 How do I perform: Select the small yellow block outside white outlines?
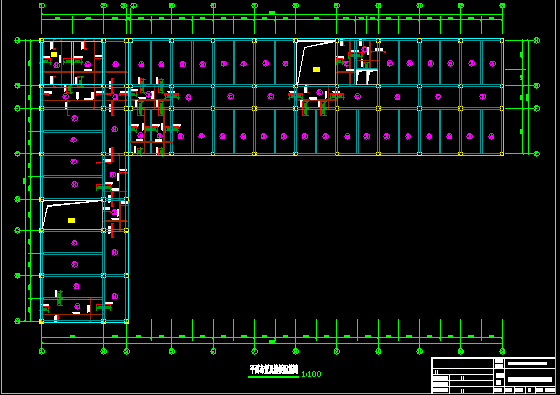pos(54,54)
